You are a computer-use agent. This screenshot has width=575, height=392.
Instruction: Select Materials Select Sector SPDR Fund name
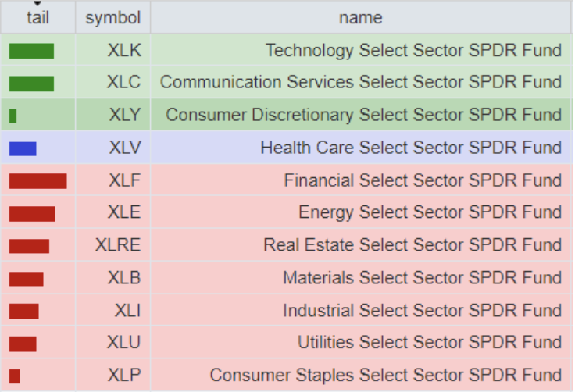pyautogui.click(x=422, y=278)
